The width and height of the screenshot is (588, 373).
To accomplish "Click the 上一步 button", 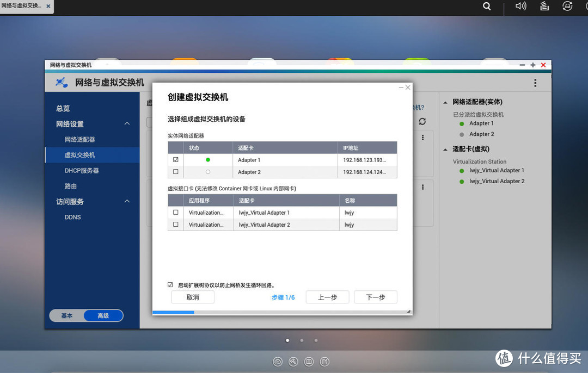I will (x=327, y=297).
